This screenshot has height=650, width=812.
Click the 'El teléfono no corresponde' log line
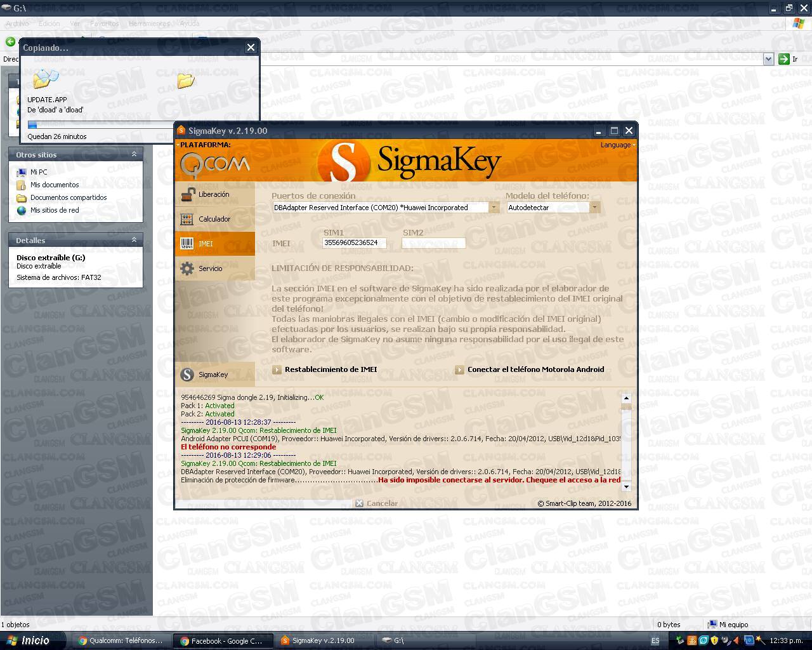228,447
